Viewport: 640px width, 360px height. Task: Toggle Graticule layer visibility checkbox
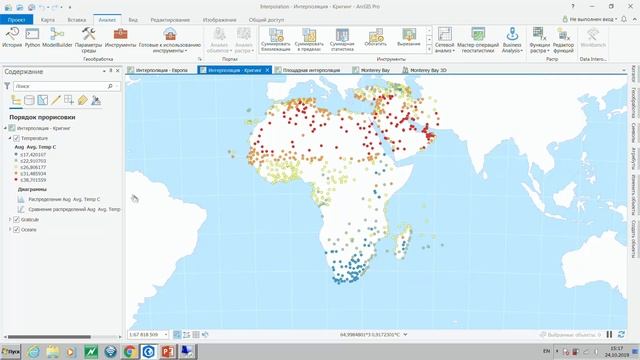tap(16, 220)
